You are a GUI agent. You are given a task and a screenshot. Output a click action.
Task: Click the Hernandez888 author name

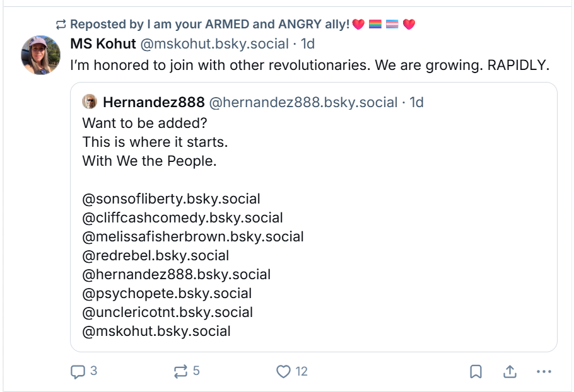click(x=154, y=102)
